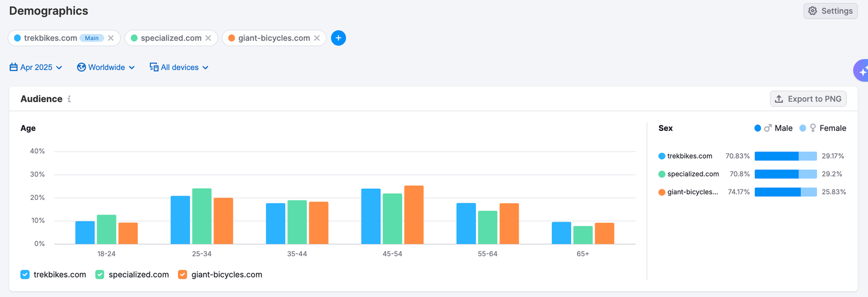Remove trekbikes.com from the comparison
The width and height of the screenshot is (868, 297).
[x=111, y=38]
